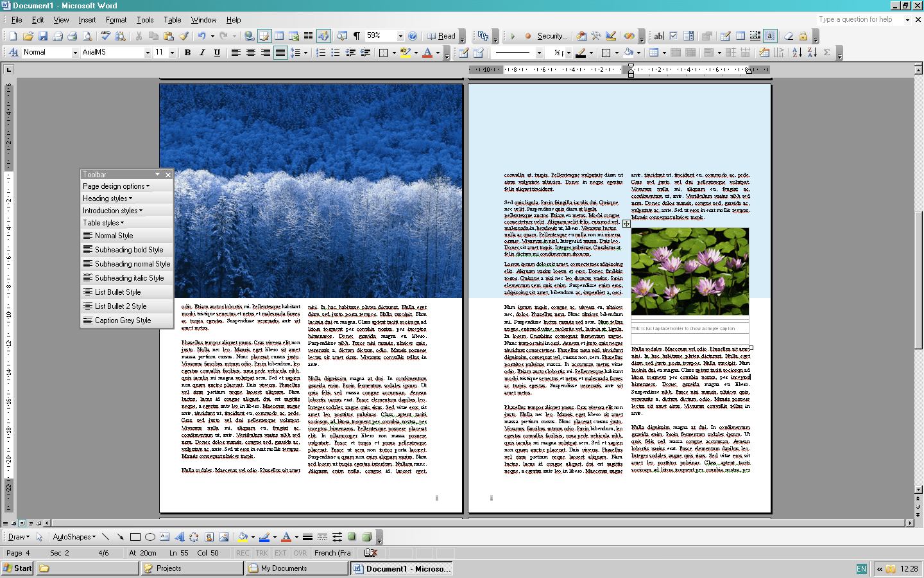Viewport: 924px width, 578px height.
Task: Toggle Italic formatting
Action: 202,53
